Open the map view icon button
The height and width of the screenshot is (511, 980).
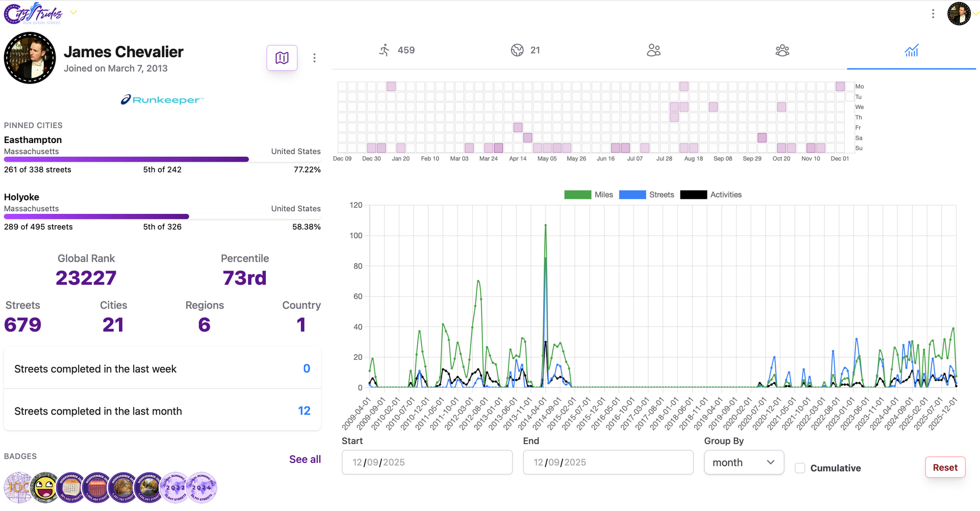tap(282, 58)
